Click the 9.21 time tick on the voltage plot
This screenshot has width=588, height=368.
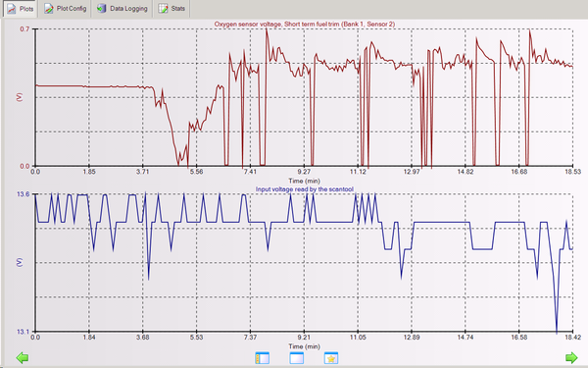tap(304, 338)
